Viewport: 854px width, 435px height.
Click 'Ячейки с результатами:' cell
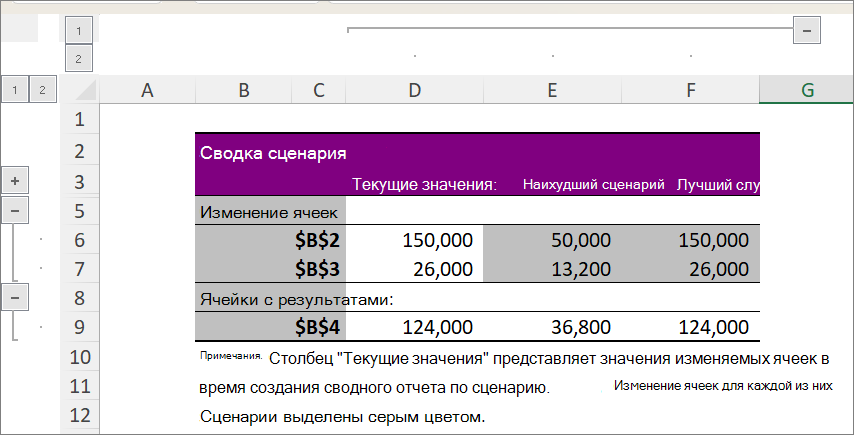pyautogui.click(x=297, y=298)
